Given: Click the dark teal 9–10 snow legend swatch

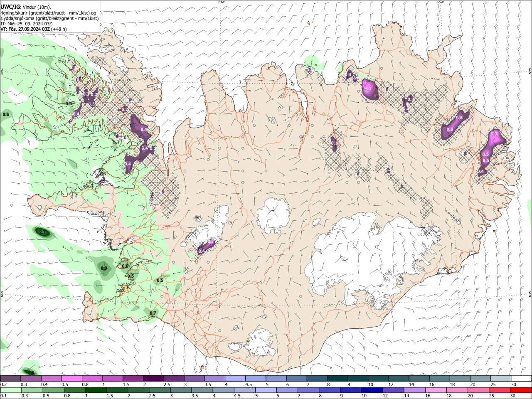Looking at the screenshot, I should tap(358, 378).
